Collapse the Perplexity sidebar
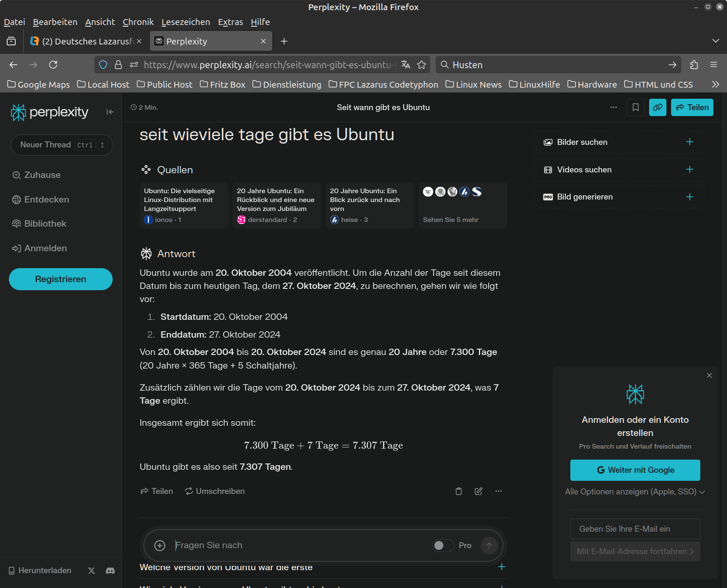Screen dimensions: 727x588 click(110, 112)
